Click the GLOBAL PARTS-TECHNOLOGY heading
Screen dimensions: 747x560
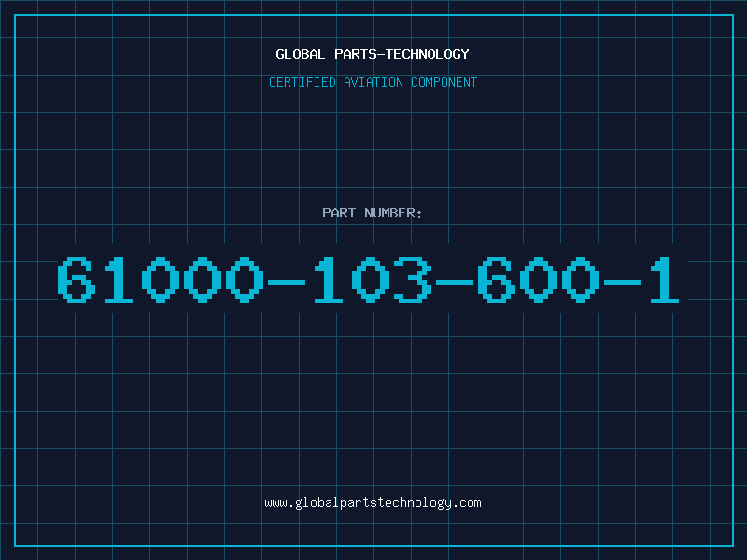pos(373,54)
